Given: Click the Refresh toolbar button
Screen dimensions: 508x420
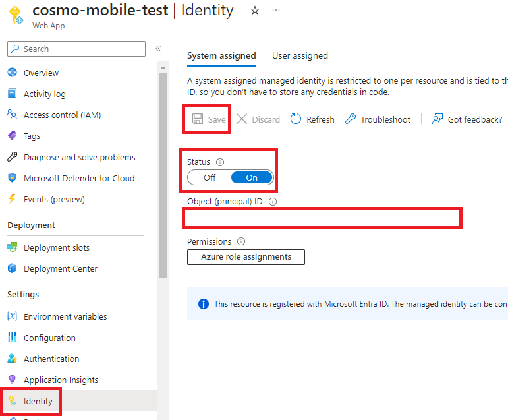Looking at the screenshot, I should click(312, 119).
